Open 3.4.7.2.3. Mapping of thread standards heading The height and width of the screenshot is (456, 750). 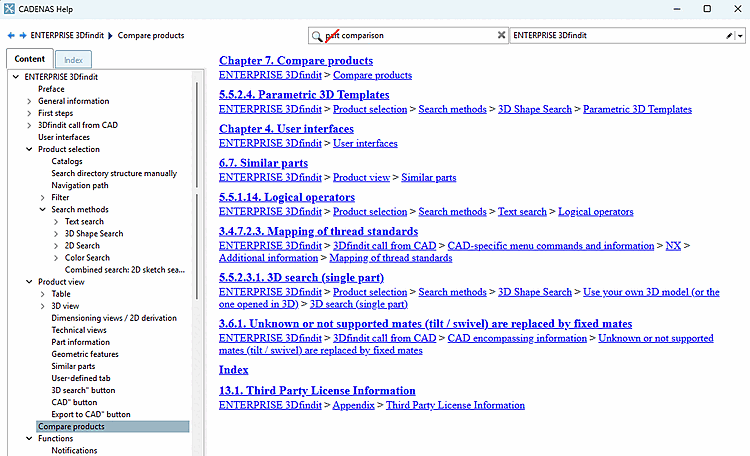(x=319, y=232)
